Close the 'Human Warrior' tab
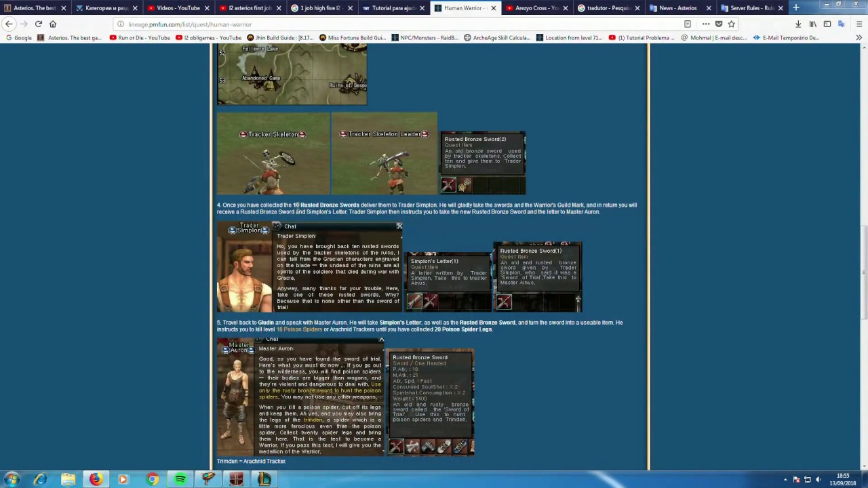Viewport: 868px width, 488px height. click(493, 8)
